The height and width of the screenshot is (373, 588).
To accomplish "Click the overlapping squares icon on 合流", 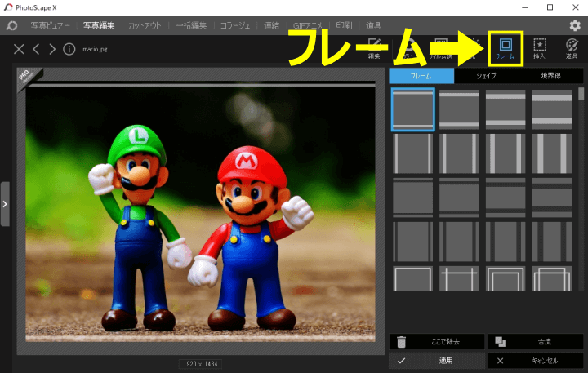I will coord(501,341).
